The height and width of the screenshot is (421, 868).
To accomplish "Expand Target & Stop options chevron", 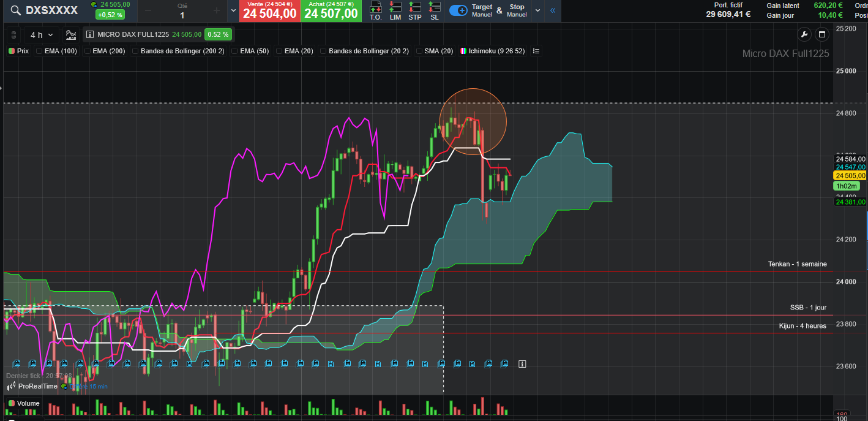I will (537, 10).
